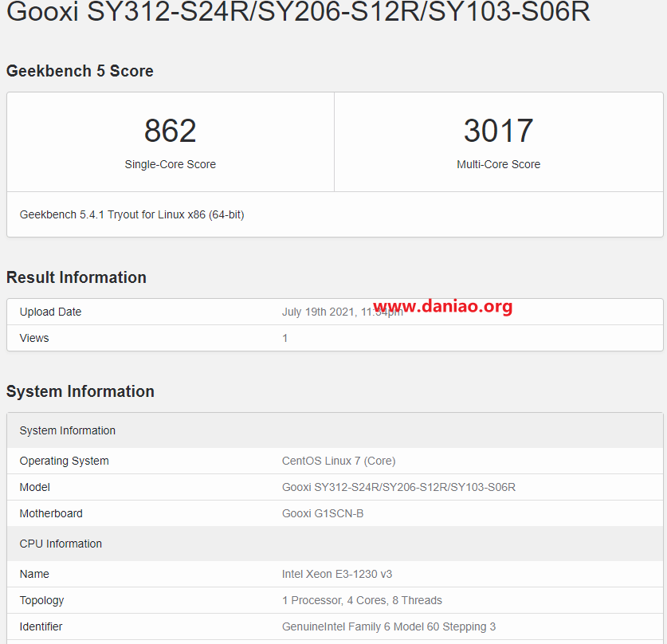Click the 'Operating System' row label

point(65,461)
